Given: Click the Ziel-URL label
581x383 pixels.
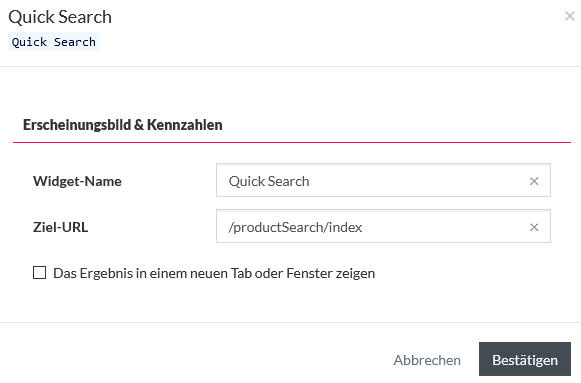Looking at the screenshot, I should 60,227.
